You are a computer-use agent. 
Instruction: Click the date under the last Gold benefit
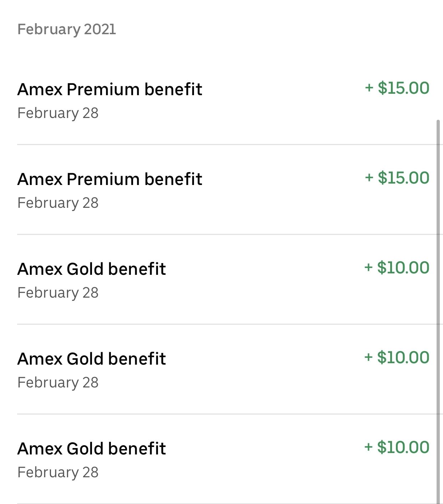point(58,473)
